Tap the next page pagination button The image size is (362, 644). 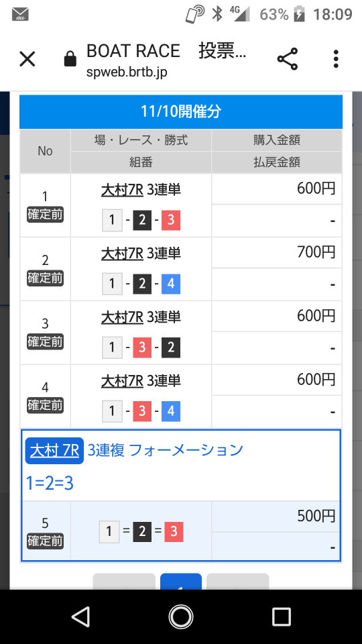coord(237,582)
